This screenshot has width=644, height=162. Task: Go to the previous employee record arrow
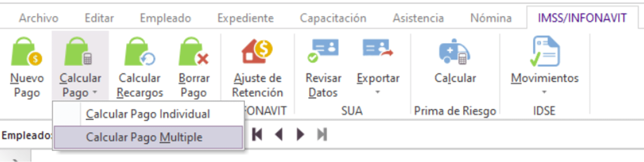click(x=278, y=135)
